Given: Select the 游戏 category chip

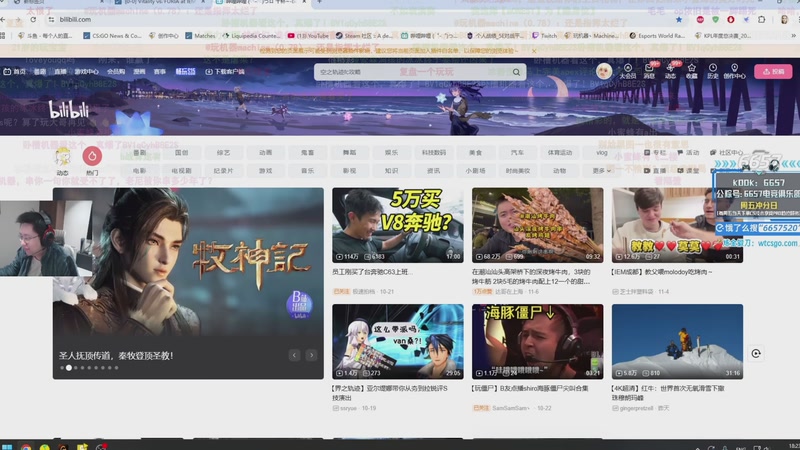Looking at the screenshot, I should click(x=265, y=171).
